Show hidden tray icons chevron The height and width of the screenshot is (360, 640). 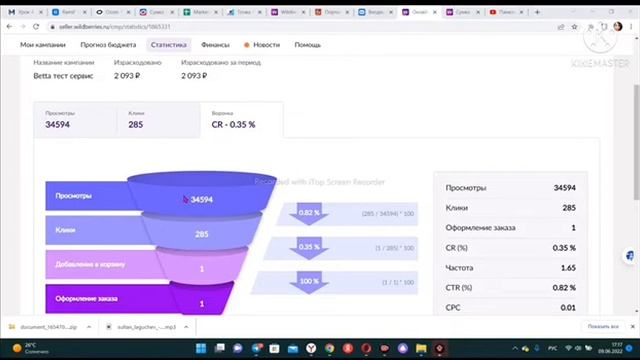(515, 348)
